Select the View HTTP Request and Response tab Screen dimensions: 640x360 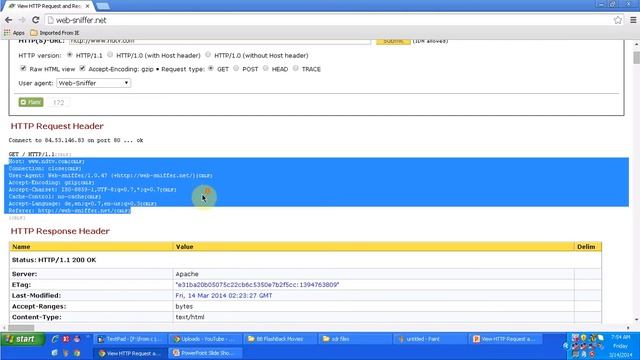pyautogui.click(x=47, y=6)
